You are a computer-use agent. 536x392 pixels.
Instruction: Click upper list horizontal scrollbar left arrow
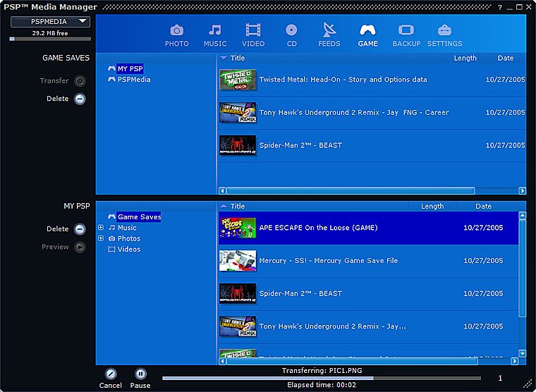pyautogui.click(x=222, y=190)
